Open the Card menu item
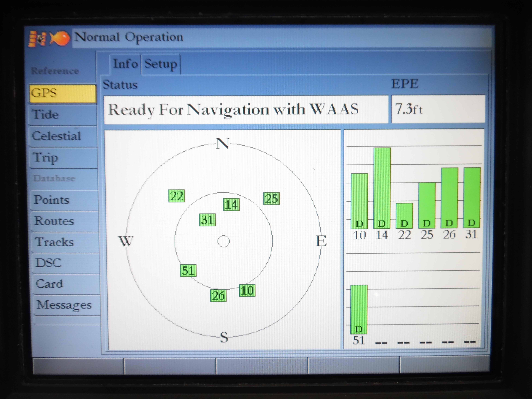The width and height of the screenshot is (532, 399). click(x=66, y=284)
